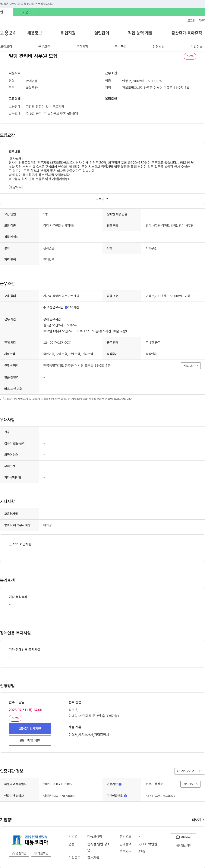Click the 로그인 link
Image resolution: width=205 pixels, height=868 pixels.
pos(191,21)
